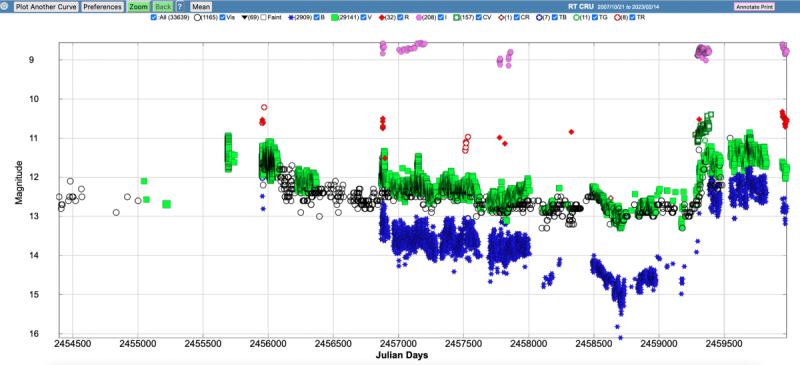This screenshot has width=800, height=365.
Task: Click the red ring TR legend symbol
Action: point(617,17)
